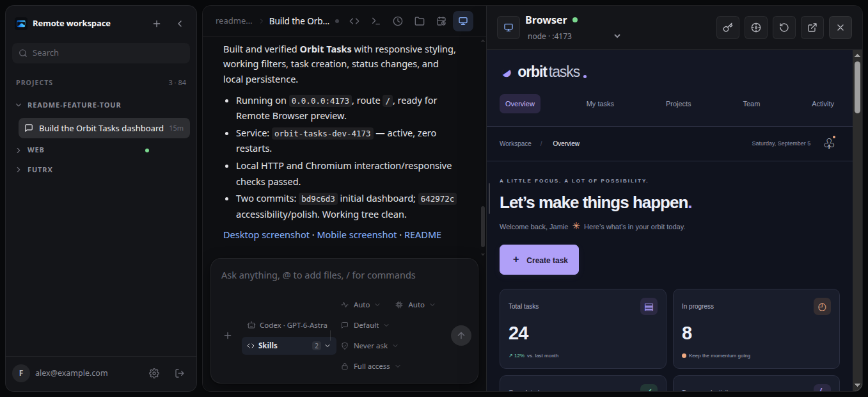Click the Saturday, September 5 date text
The height and width of the screenshot is (397, 868).
[x=781, y=143]
